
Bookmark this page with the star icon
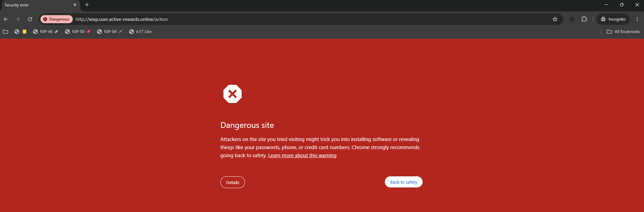click(555, 19)
